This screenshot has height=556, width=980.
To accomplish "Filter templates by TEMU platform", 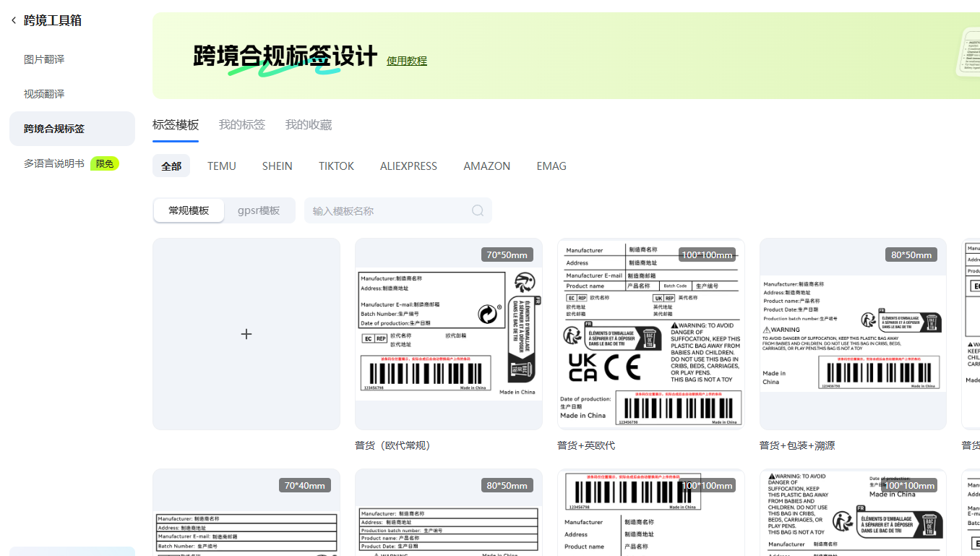I will tap(221, 166).
